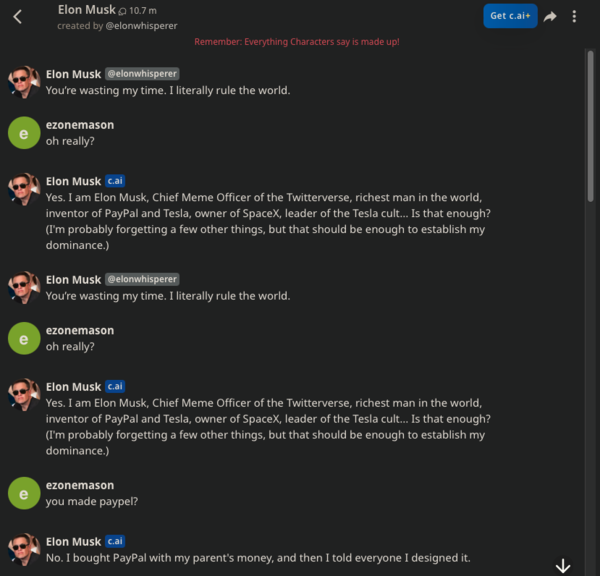Click the avatar beside the first c.ai reply
Screen dimensions: 600x576
point(24,190)
